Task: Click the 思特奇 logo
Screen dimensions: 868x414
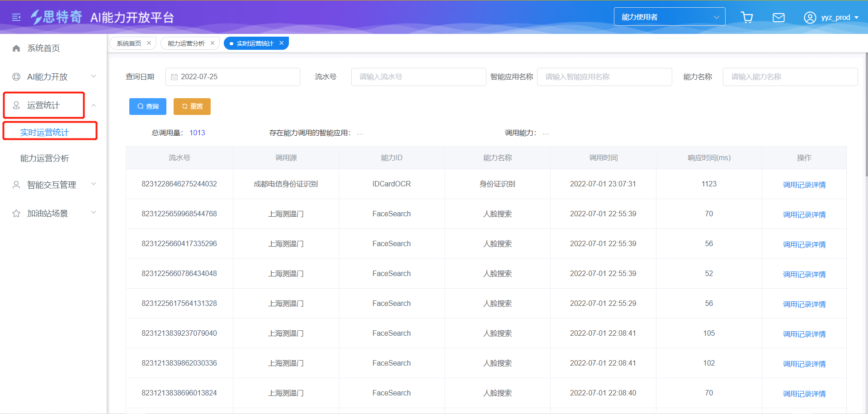Action: point(57,17)
